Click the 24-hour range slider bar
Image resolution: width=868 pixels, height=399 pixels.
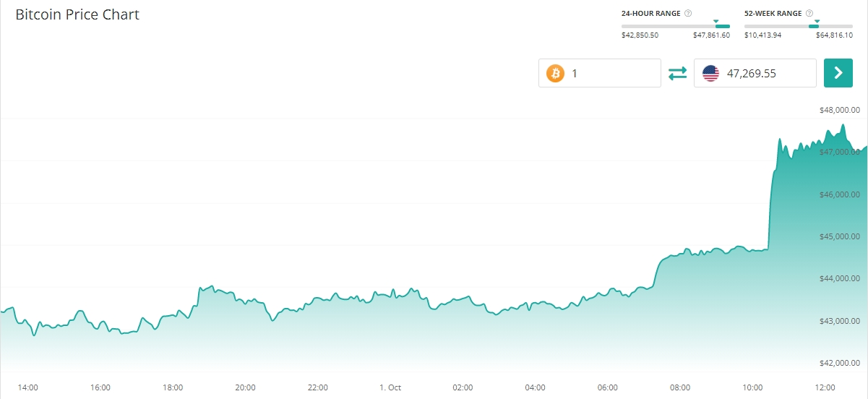tap(675, 26)
